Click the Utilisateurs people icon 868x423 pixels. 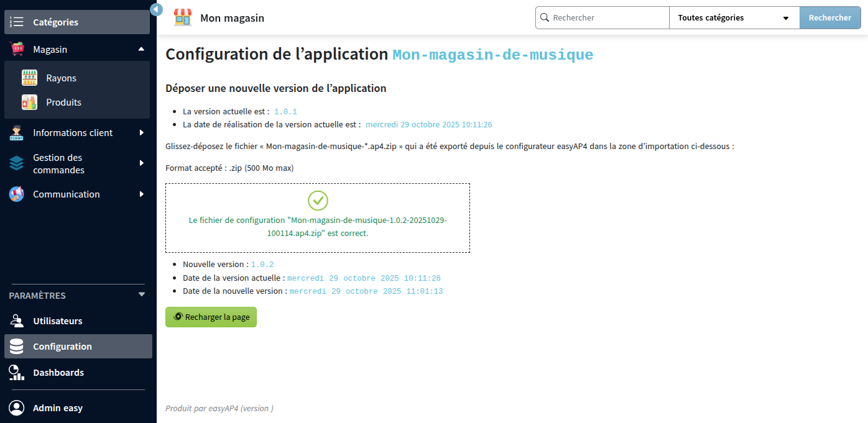coord(17,321)
